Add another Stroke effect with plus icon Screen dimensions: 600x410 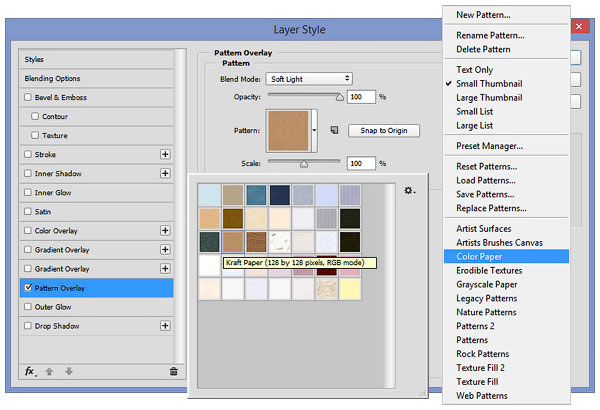[x=165, y=155]
